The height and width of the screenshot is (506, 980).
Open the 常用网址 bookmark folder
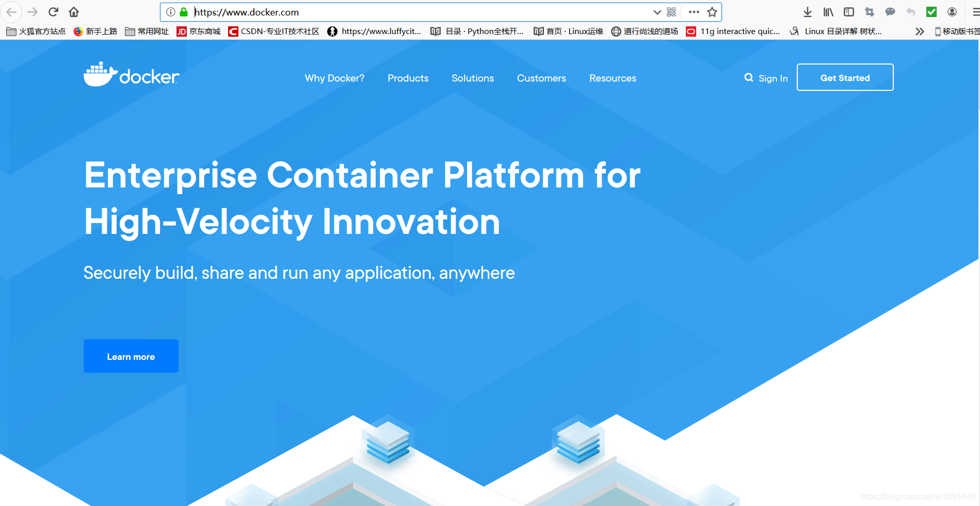(x=147, y=31)
